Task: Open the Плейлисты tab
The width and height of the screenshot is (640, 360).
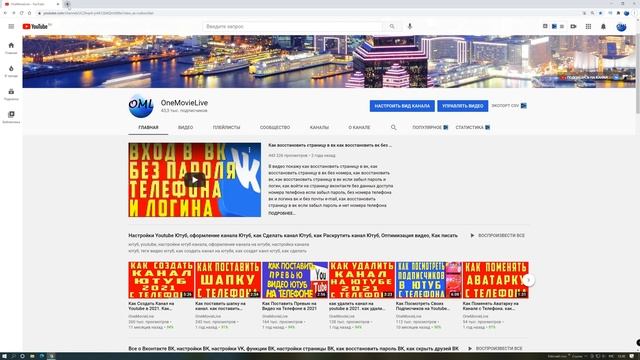Action: tap(227, 127)
